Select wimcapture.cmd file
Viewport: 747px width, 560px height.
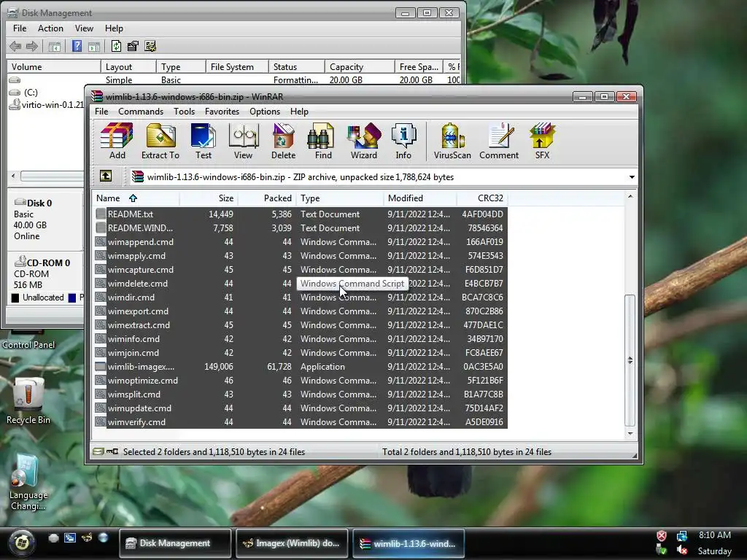pos(301,270)
